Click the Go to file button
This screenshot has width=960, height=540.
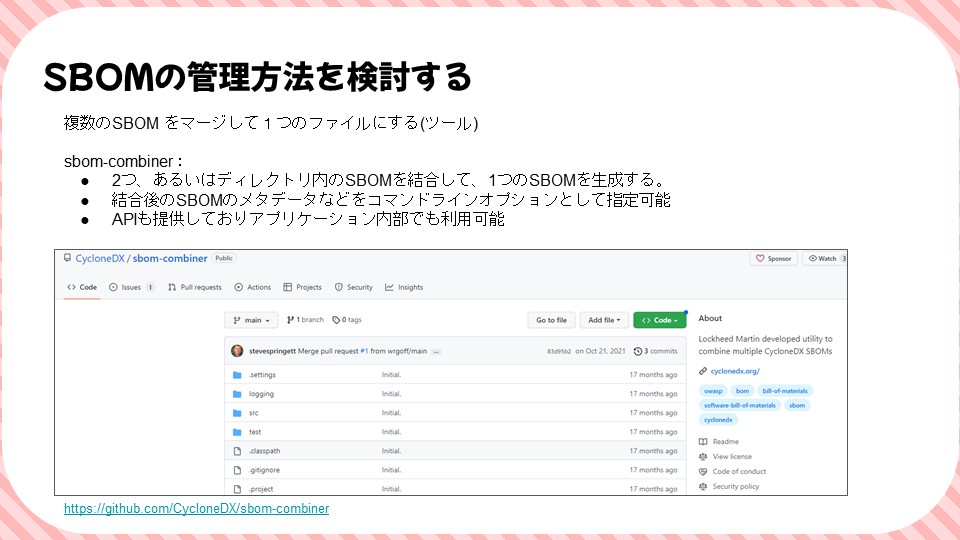coord(552,320)
